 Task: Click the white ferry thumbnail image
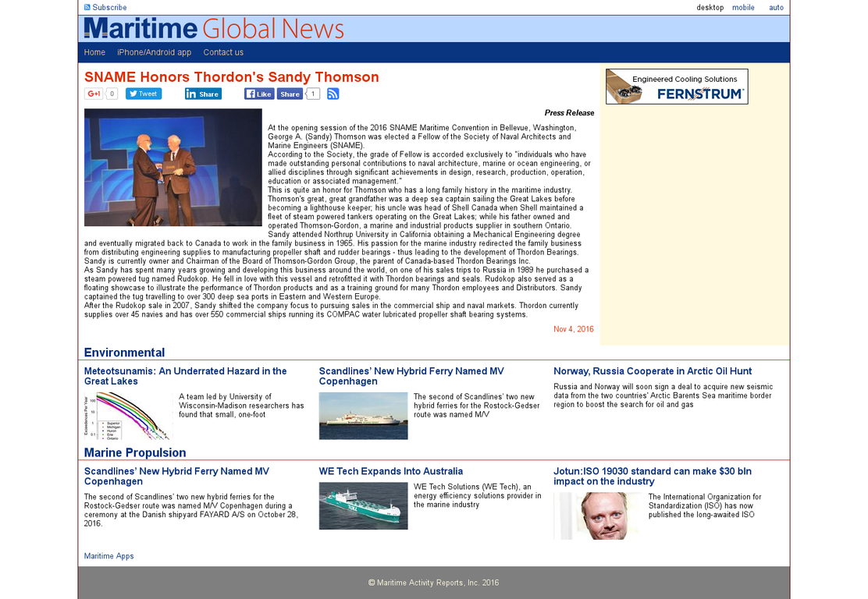363,416
